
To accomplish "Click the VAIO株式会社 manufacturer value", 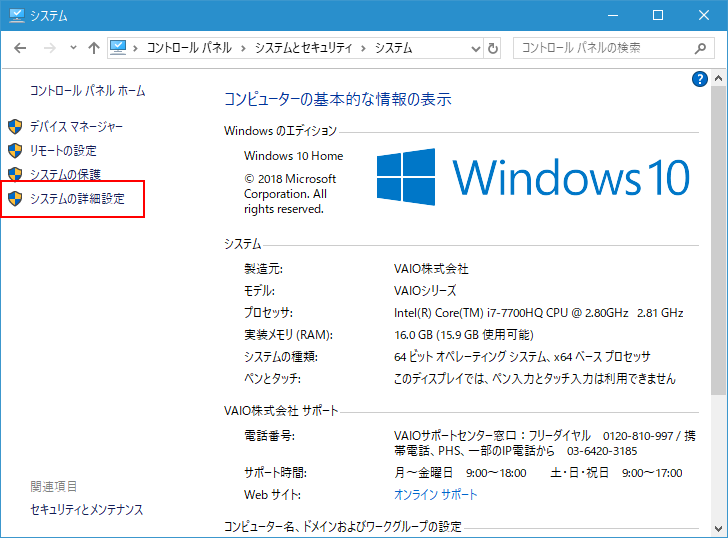I will 431,269.
